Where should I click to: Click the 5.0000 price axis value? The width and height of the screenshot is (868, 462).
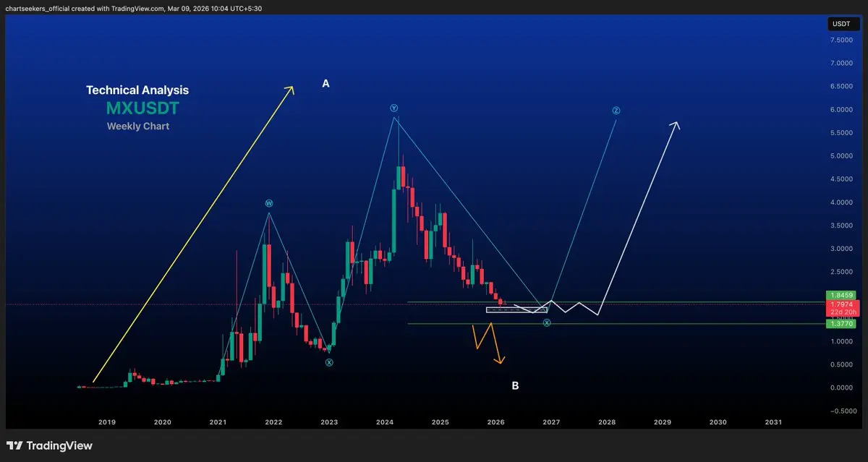[841, 156]
